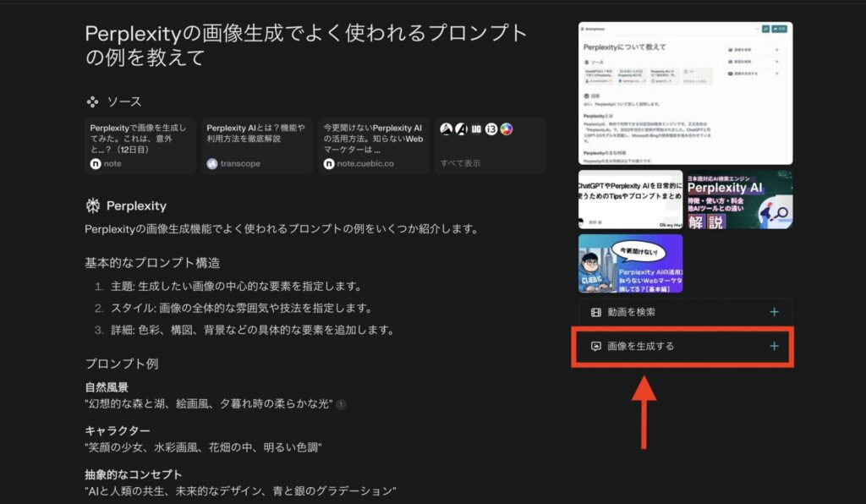Click the screenshot preview at top right
This screenshot has height=504, width=866.
(x=685, y=93)
